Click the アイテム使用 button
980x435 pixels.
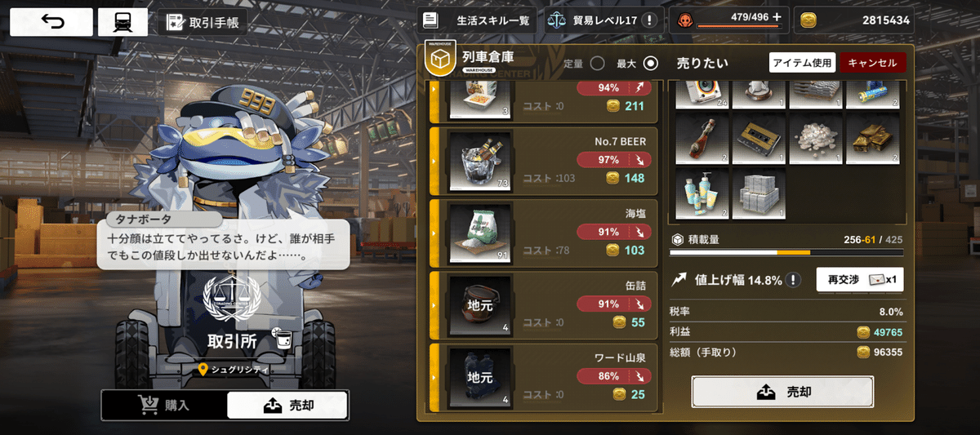(802, 63)
